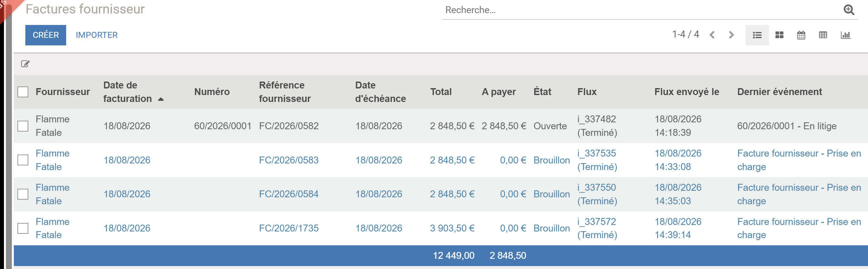Tick checkbox of the FC/2026/1735 row
Image resolution: width=868 pixels, height=269 pixels.
click(23, 228)
